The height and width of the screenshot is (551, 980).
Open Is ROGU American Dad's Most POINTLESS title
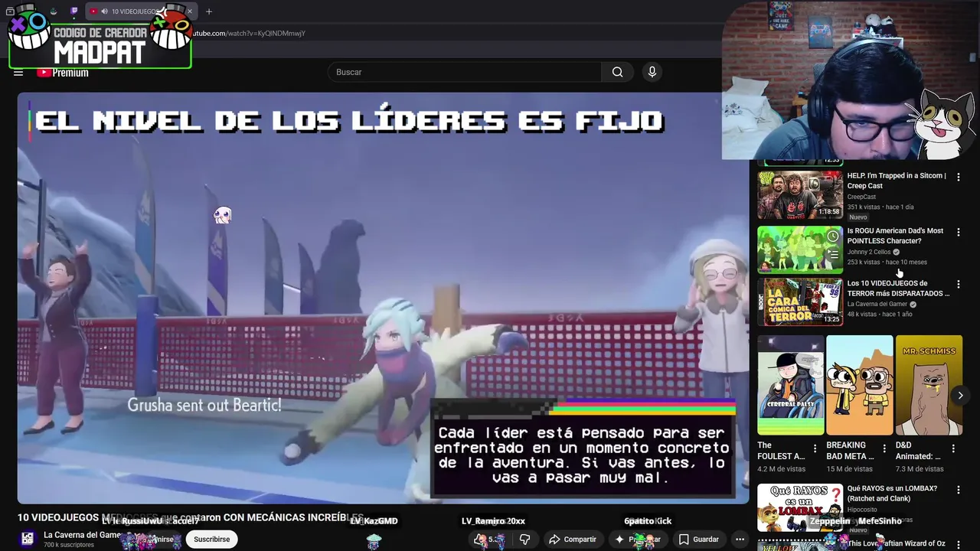(x=896, y=236)
